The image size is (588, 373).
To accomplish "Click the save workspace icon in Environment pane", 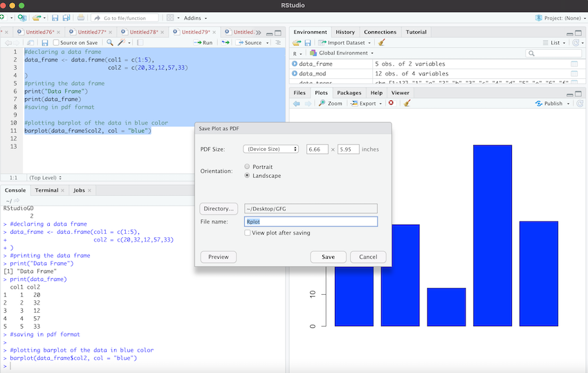I will (x=307, y=43).
